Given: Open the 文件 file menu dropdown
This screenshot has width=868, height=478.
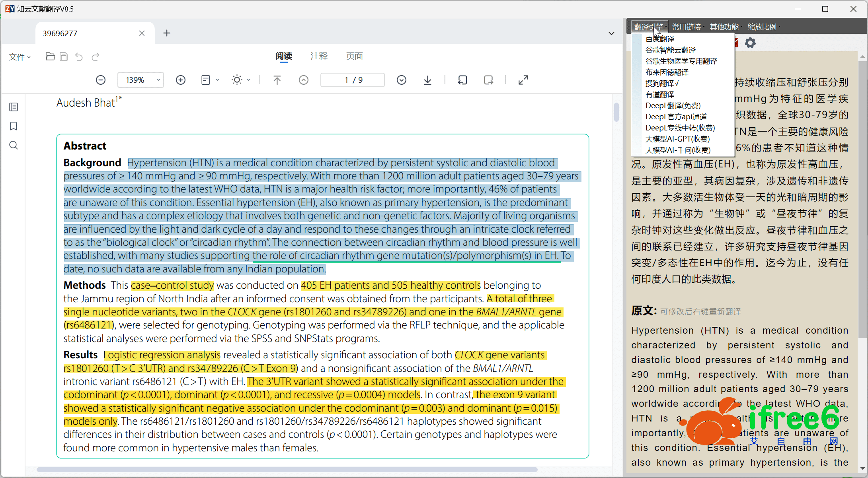Looking at the screenshot, I should [x=20, y=57].
